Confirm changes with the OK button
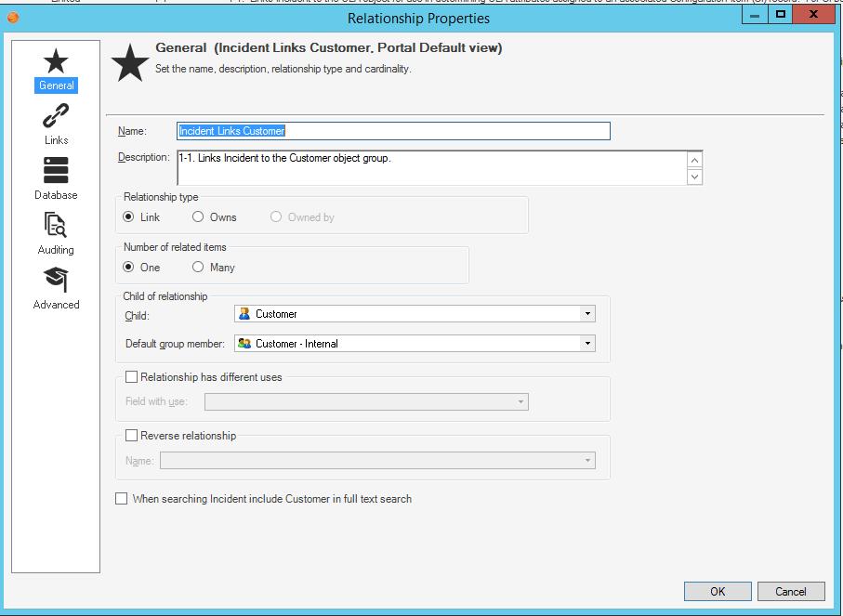The image size is (843, 616). tap(717, 591)
